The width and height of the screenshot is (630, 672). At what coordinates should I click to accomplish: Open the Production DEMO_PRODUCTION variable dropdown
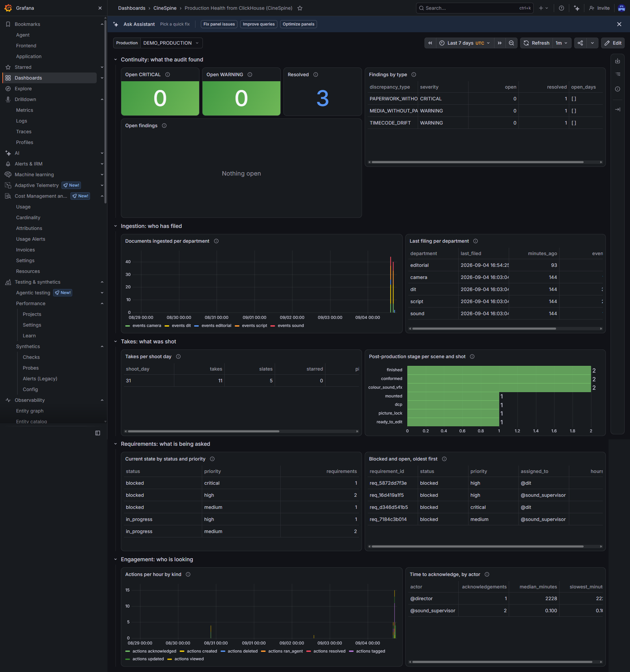[171, 43]
